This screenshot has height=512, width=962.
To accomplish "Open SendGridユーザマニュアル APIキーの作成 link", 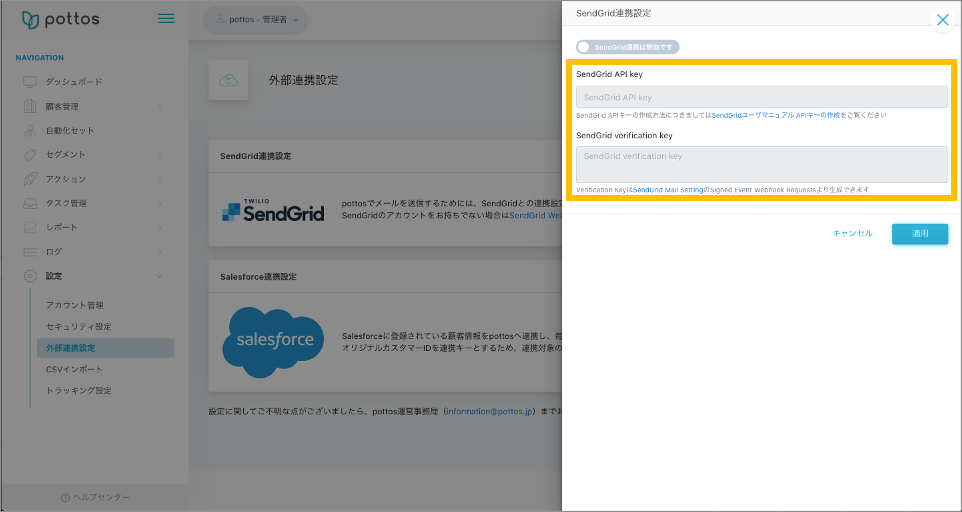I will click(x=775, y=115).
